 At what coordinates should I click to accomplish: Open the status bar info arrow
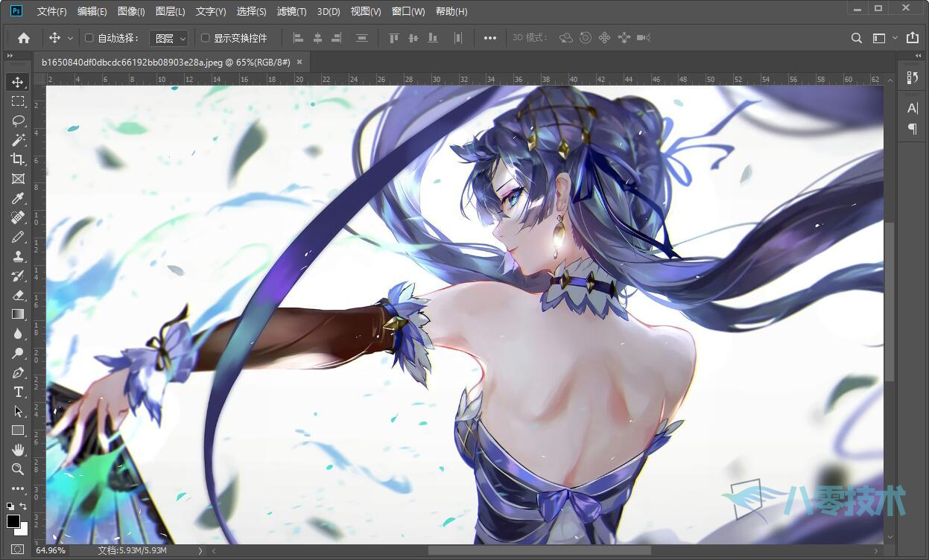coord(200,550)
